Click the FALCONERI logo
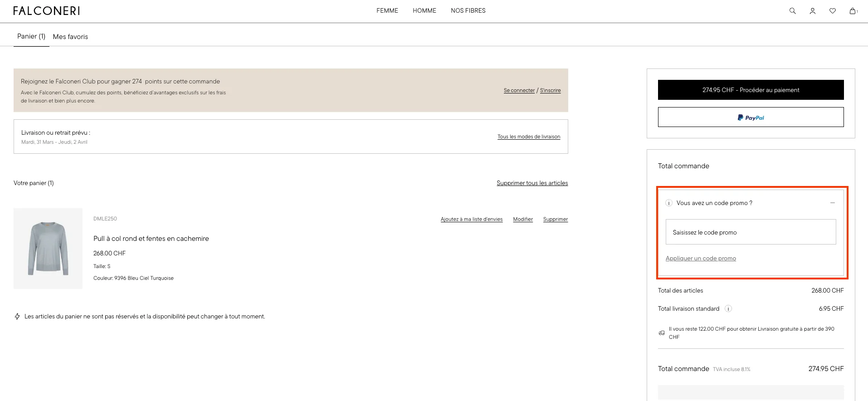Viewport: 868px width, 401px height. point(46,11)
